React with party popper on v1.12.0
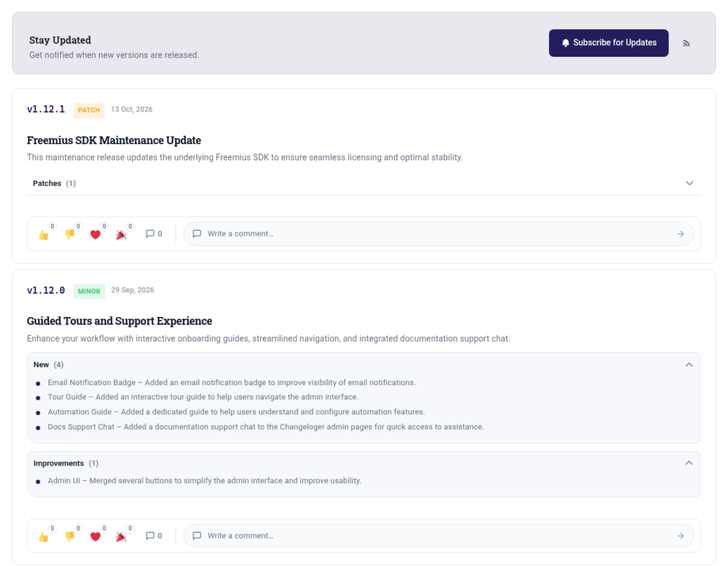Image resolution: width=728 pixels, height=567 pixels. click(121, 536)
